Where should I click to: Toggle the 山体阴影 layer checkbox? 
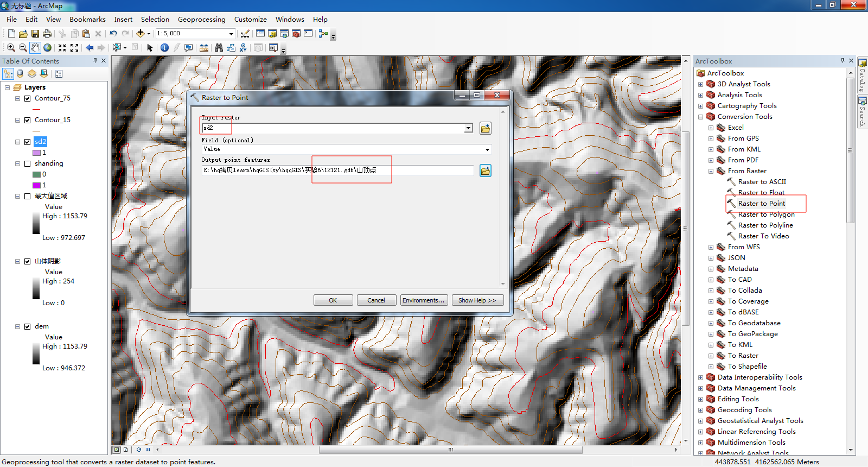[27, 261]
